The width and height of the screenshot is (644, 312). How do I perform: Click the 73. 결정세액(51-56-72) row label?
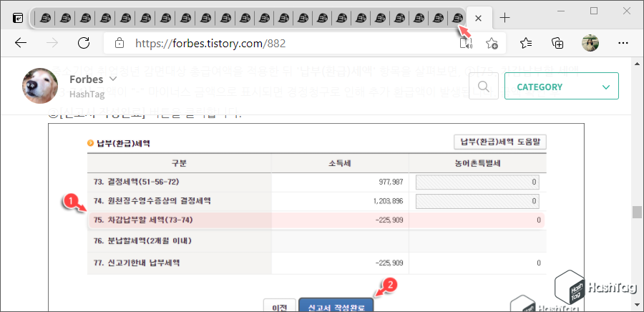[x=137, y=182]
